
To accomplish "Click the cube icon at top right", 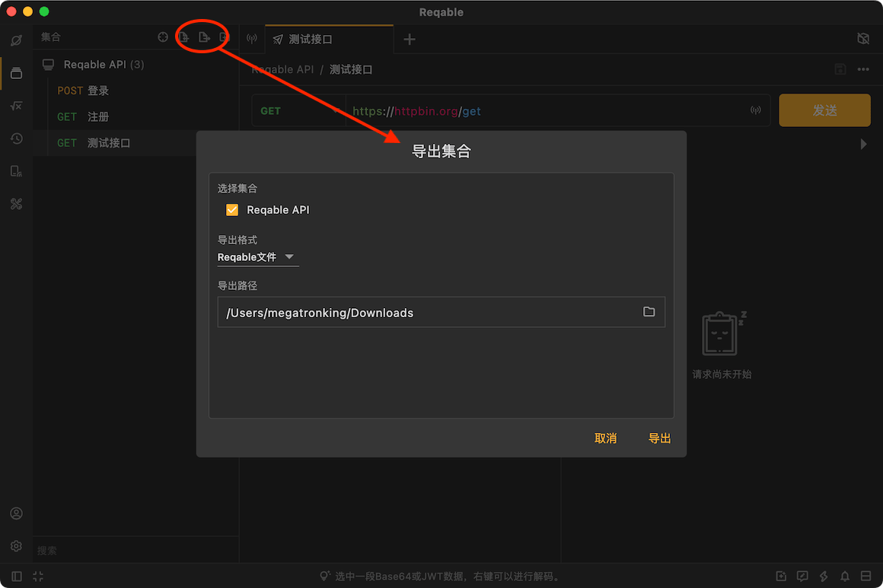I will coord(862,38).
